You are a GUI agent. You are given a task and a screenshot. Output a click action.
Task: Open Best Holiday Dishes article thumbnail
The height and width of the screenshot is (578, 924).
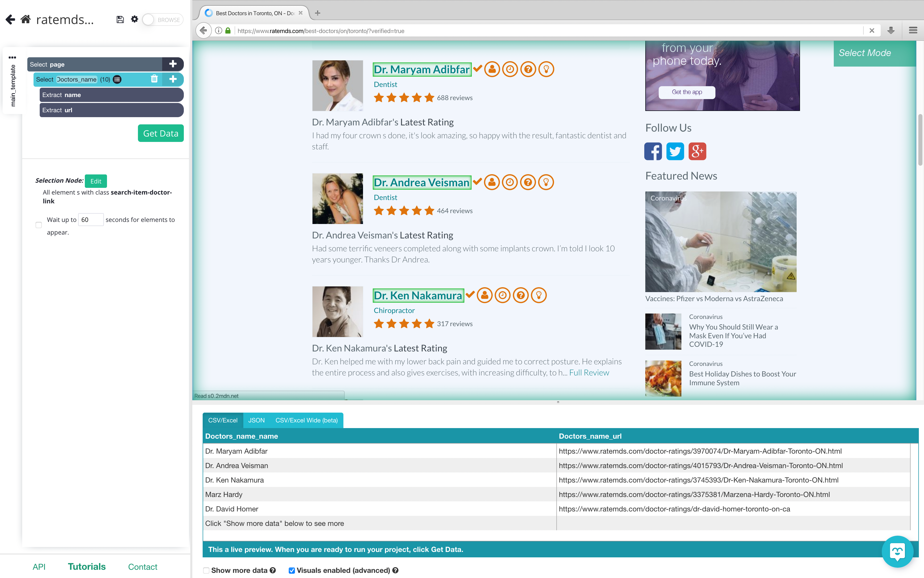click(x=663, y=379)
